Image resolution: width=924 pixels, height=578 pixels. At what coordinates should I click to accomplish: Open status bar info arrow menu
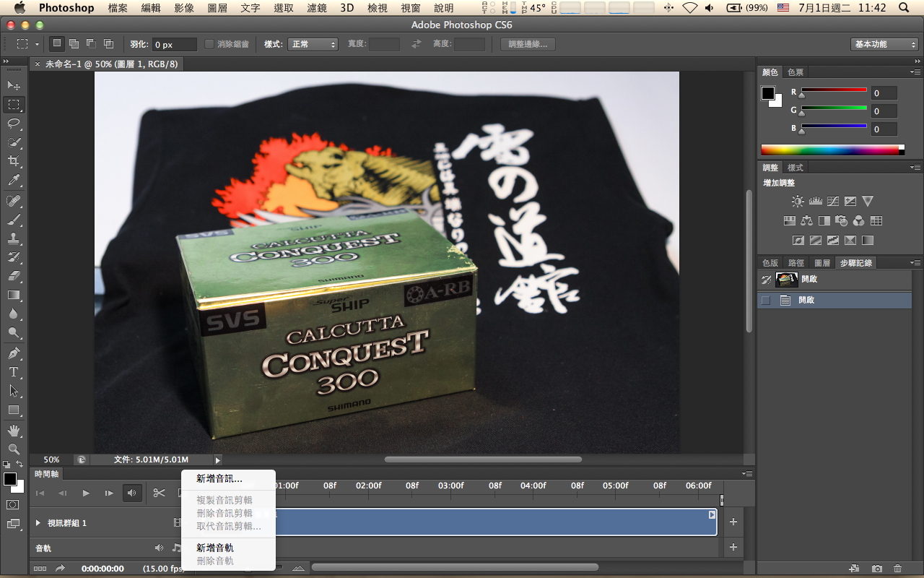(218, 460)
